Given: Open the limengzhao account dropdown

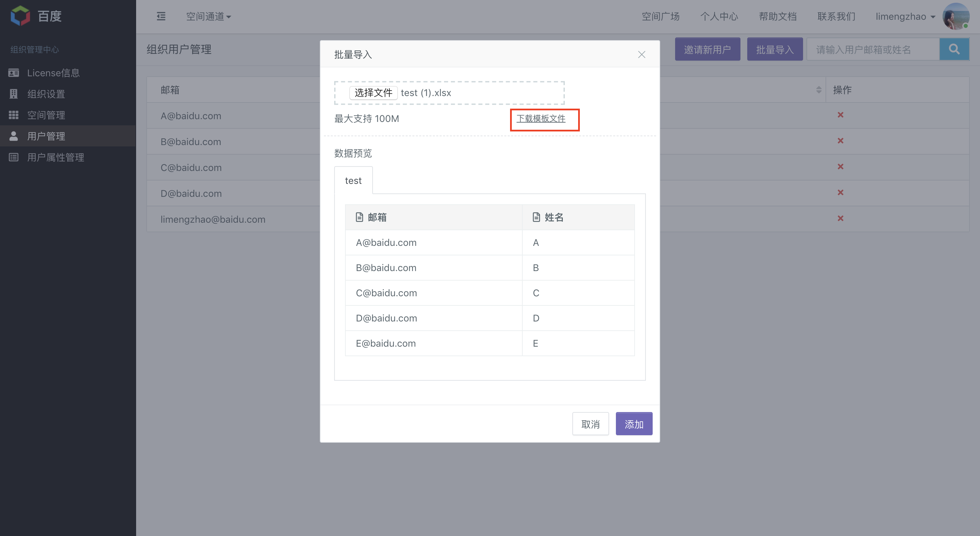Looking at the screenshot, I should click(x=905, y=16).
